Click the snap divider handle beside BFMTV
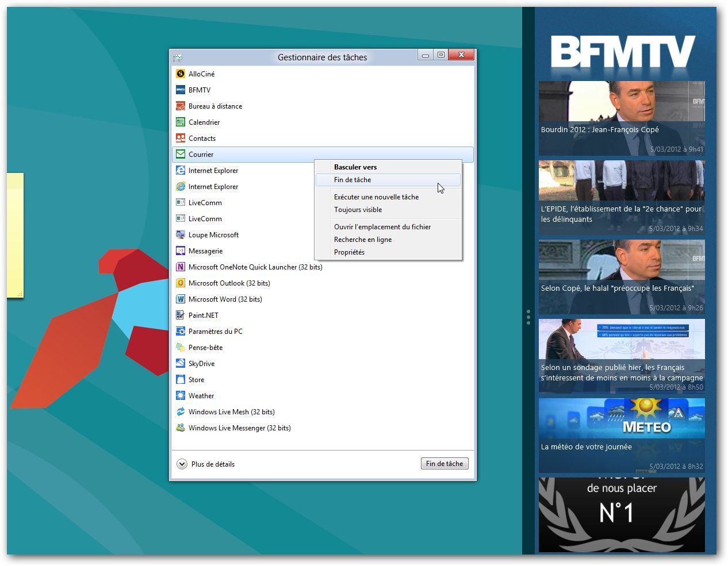Screen dimensions: 728x566 coord(528,317)
